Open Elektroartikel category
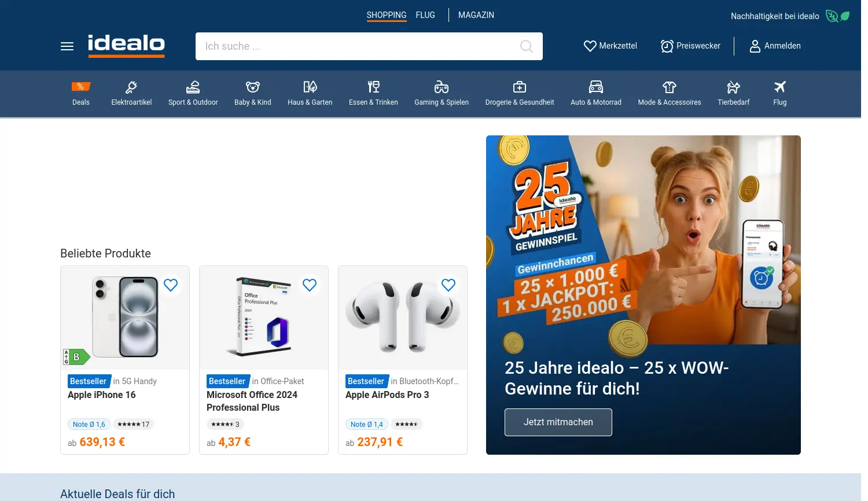Viewport: 868px width, 501px height. 131,94
